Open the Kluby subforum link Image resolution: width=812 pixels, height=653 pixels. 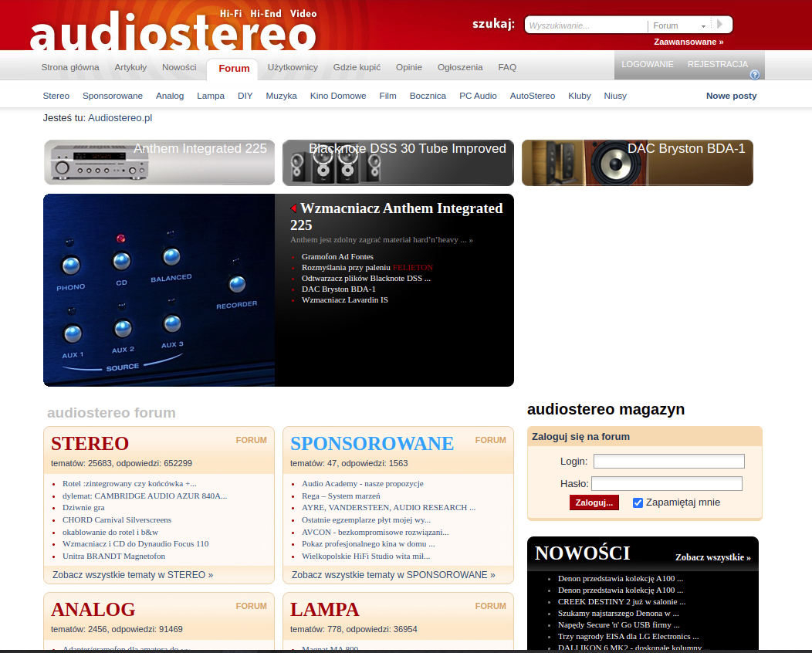[580, 96]
